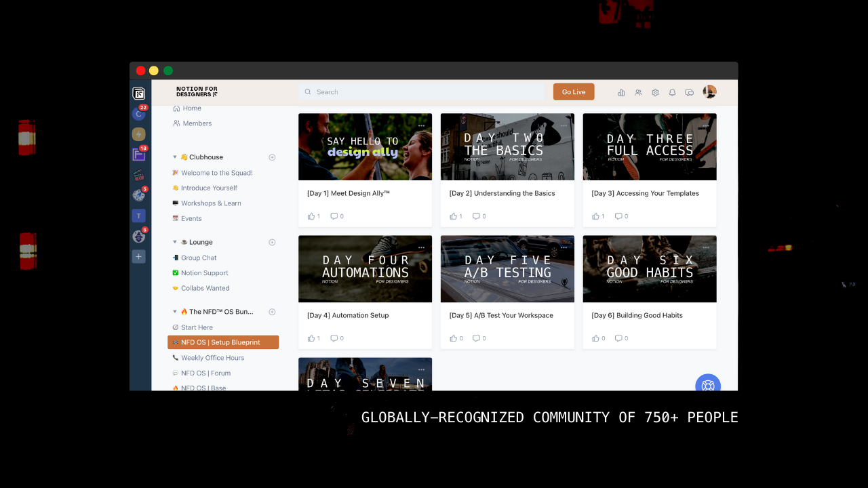Collapse the Lounge section
868x488 pixels.
(x=175, y=242)
